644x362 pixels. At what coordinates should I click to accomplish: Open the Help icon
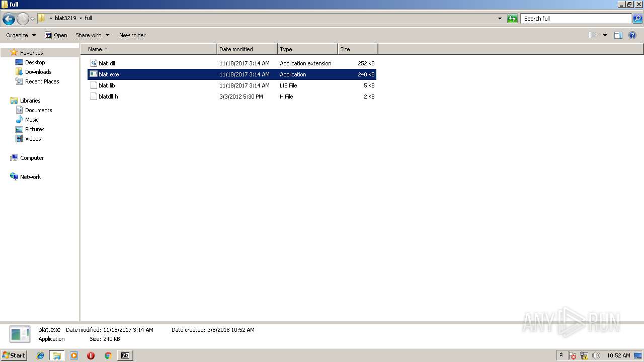[x=632, y=35]
